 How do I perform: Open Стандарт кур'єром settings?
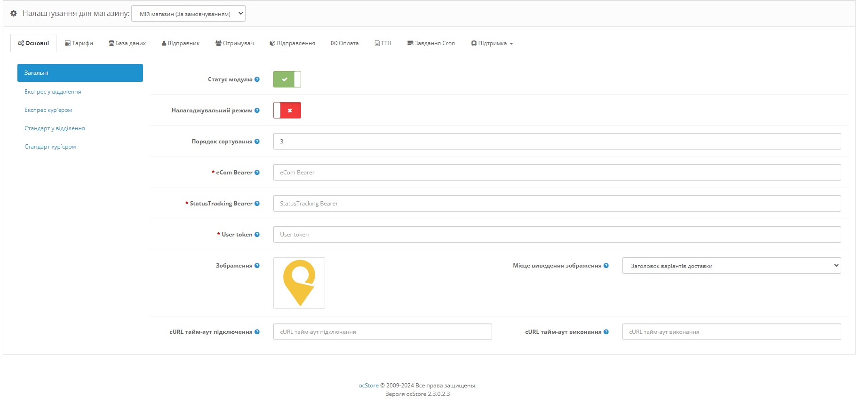click(80, 147)
